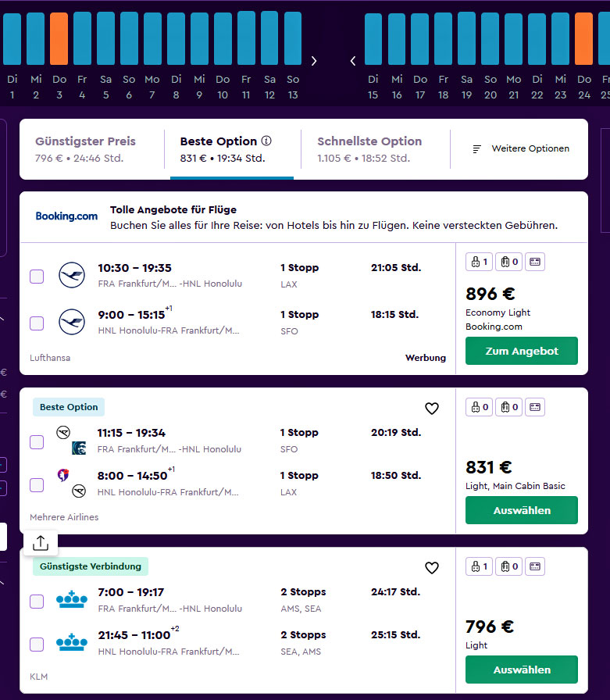Click checked baggage icon on 831 € offer

click(508, 407)
